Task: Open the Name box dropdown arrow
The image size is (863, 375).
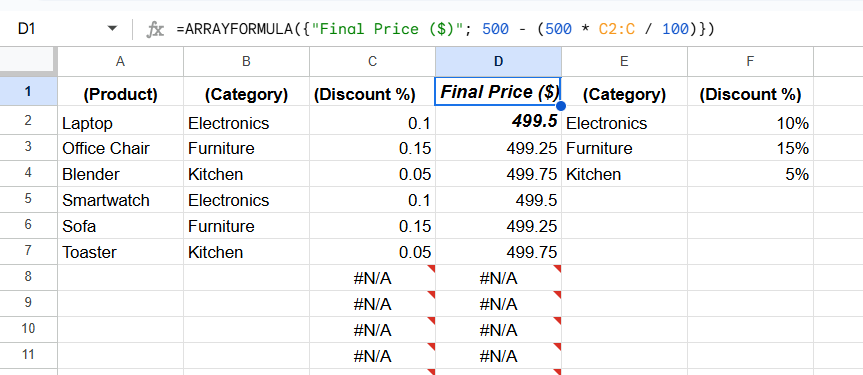Action: point(112,29)
